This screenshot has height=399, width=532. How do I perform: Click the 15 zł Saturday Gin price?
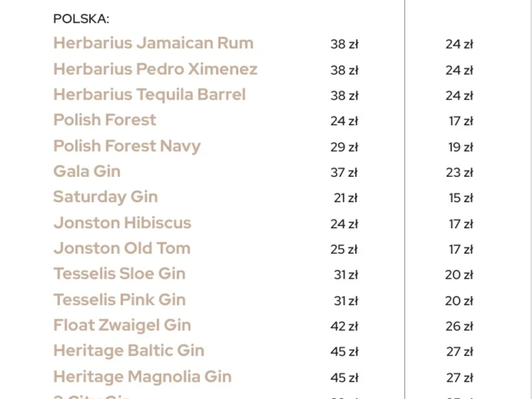461,198
